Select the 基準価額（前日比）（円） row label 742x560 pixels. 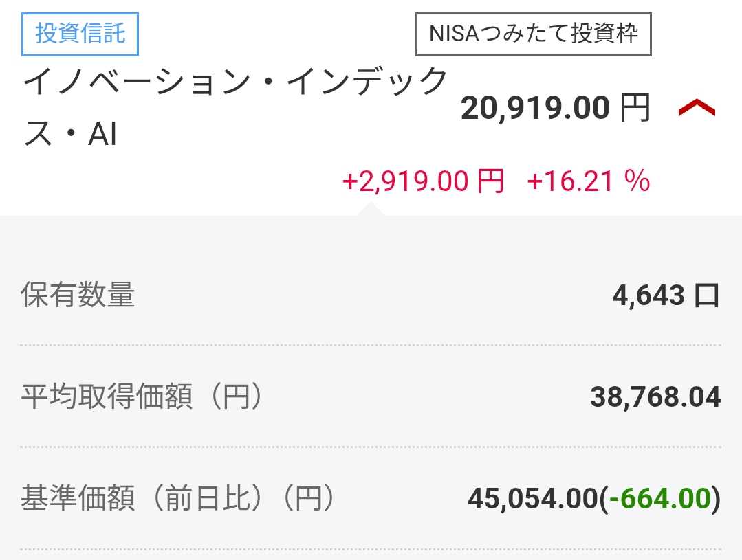point(177,499)
